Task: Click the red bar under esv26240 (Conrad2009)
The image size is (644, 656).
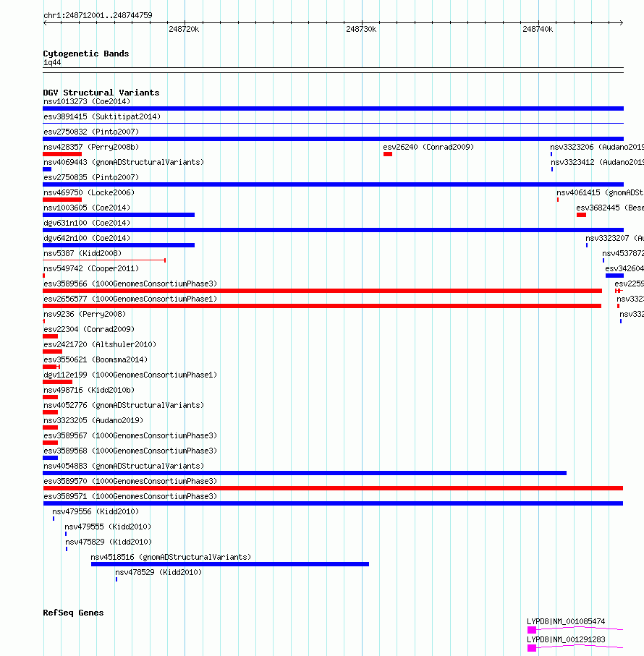Action: 388,154
